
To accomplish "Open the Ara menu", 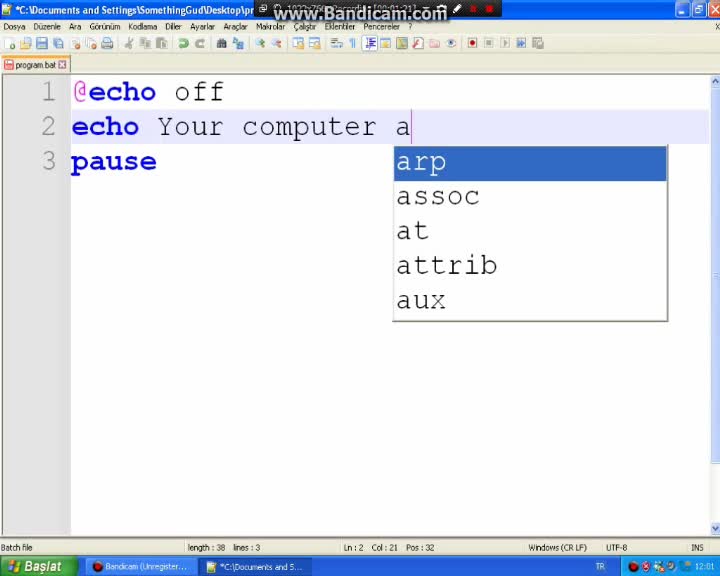I will coord(75,27).
